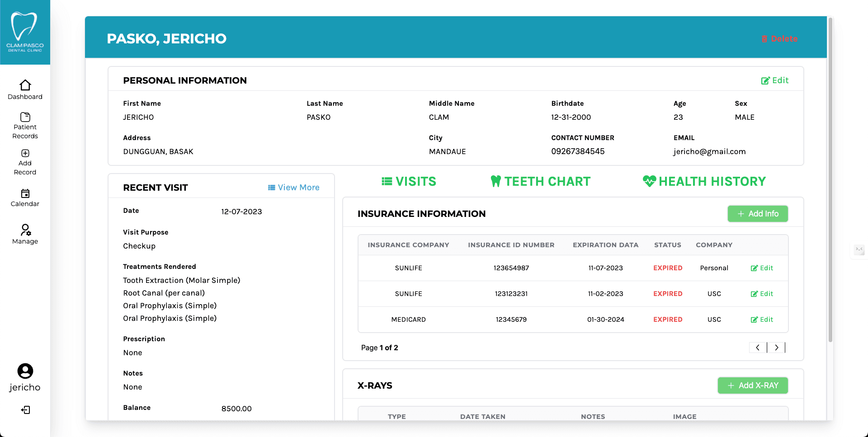
Task: Open the Calendar from the sidebar
Action: tap(25, 193)
